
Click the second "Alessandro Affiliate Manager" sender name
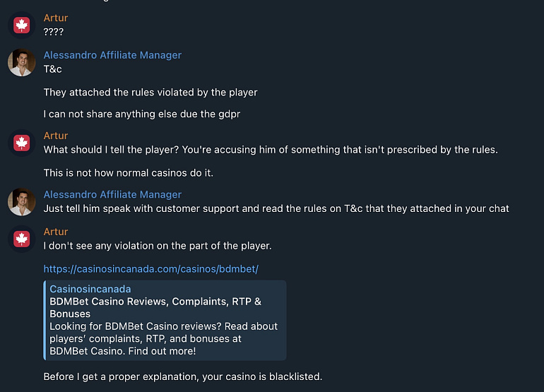tap(112, 194)
